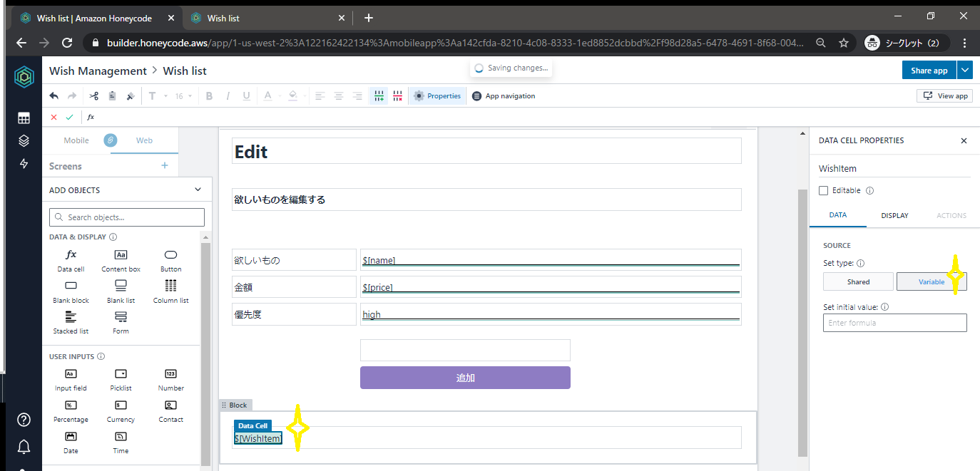Add a Time input object

121,442
